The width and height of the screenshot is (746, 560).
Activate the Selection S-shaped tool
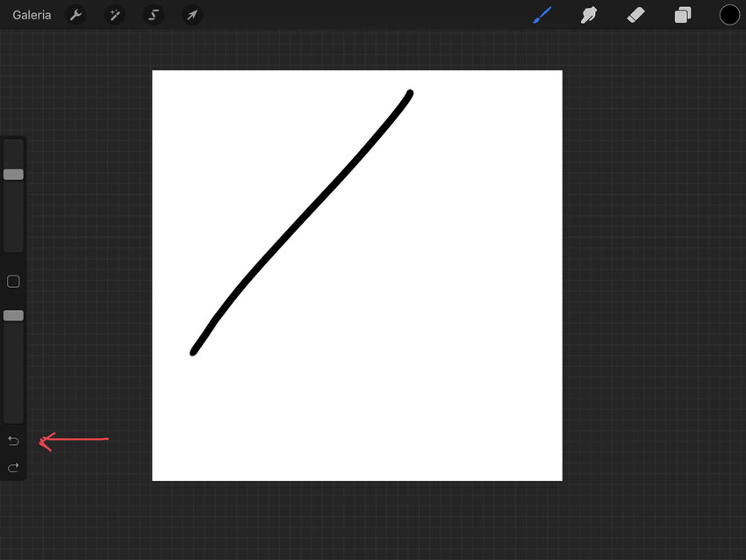pos(154,15)
